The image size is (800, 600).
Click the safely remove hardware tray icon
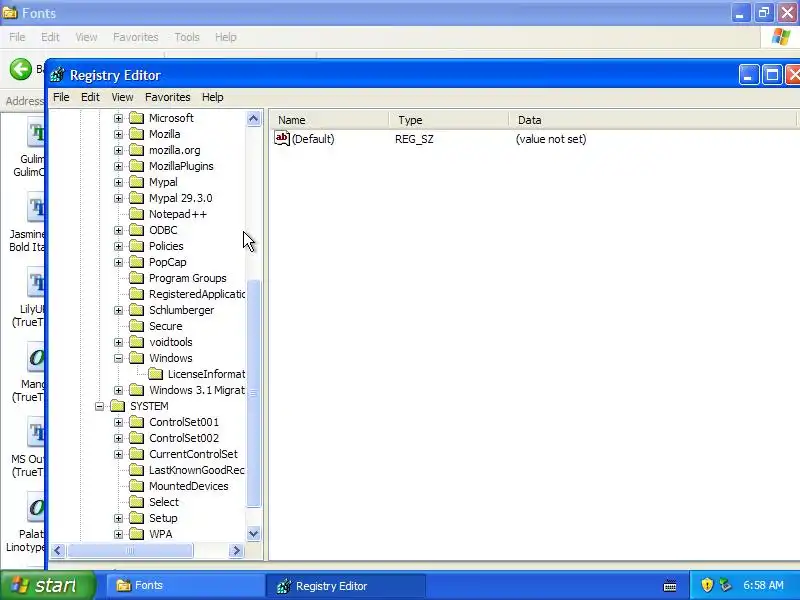tap(725, 585)
